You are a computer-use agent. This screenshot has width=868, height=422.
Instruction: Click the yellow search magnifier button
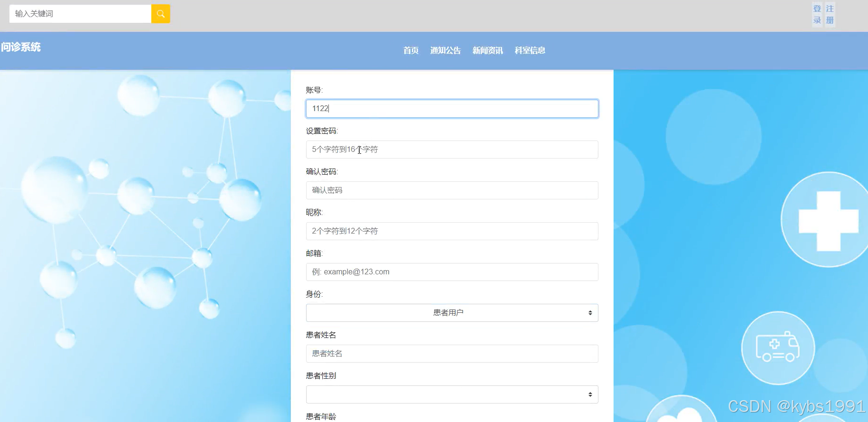pyautogui.click(x=160, y=14)
